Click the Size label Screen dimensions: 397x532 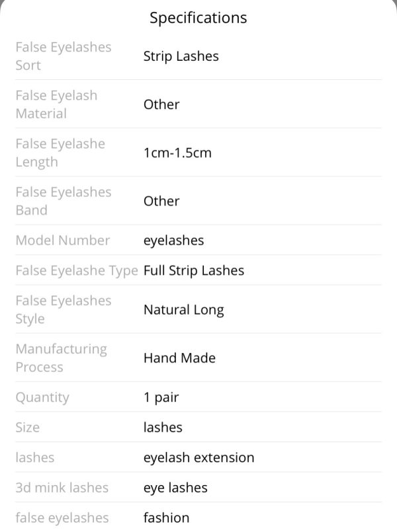coord(28,428)
